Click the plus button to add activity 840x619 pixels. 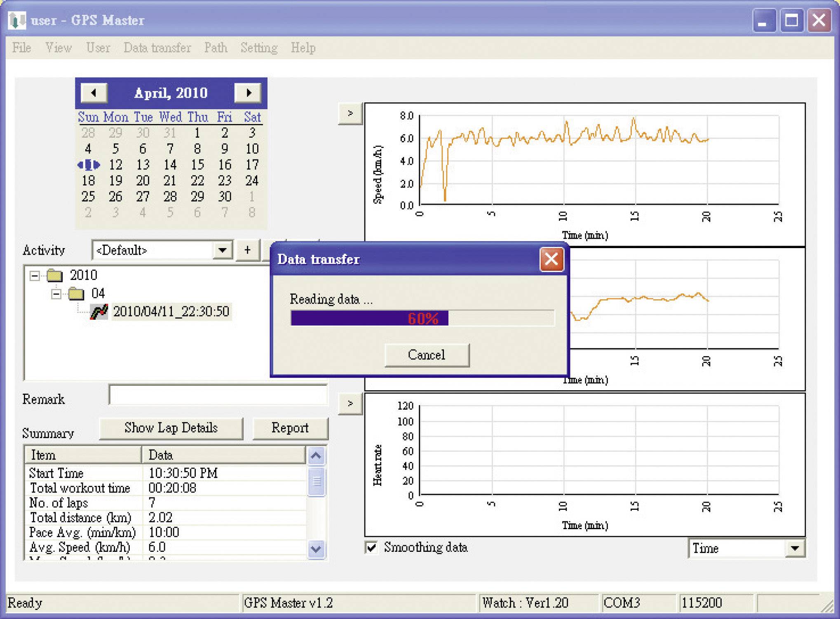[247, 250]
